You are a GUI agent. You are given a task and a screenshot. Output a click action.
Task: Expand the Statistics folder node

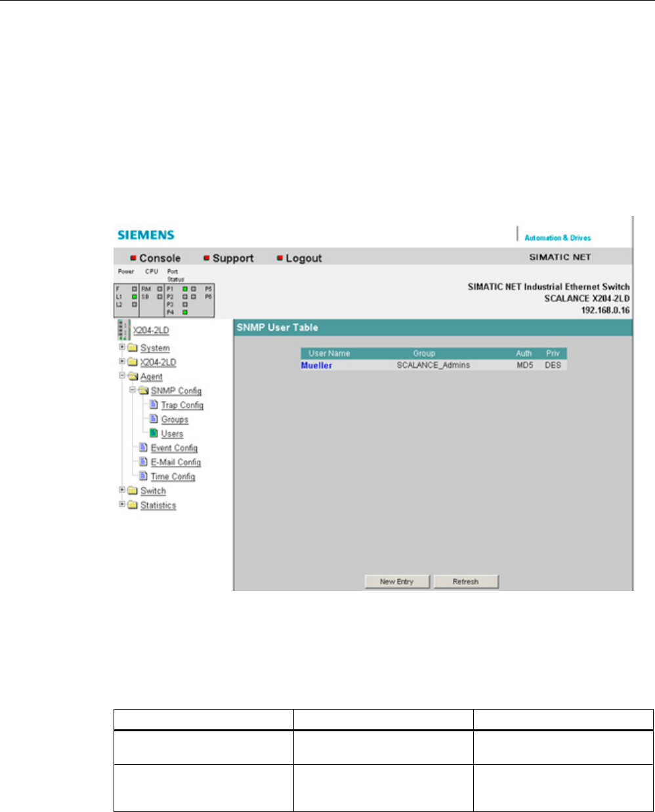click(x=122, y=504)
